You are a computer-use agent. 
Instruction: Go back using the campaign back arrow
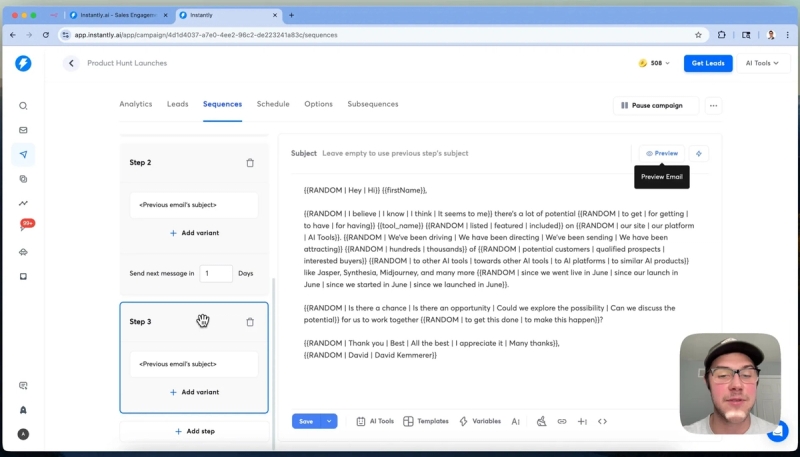click(71, 63)
